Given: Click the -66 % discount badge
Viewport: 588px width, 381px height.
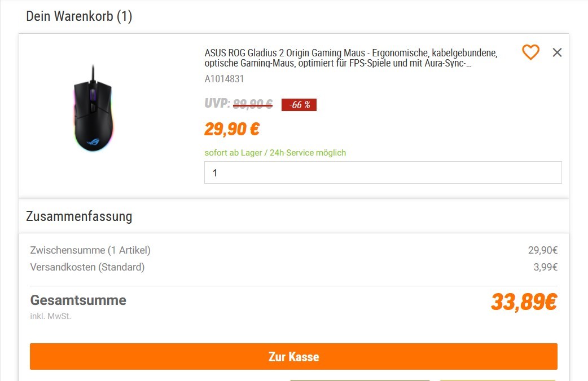Looking at the screenshot, I should click(299, 105).
